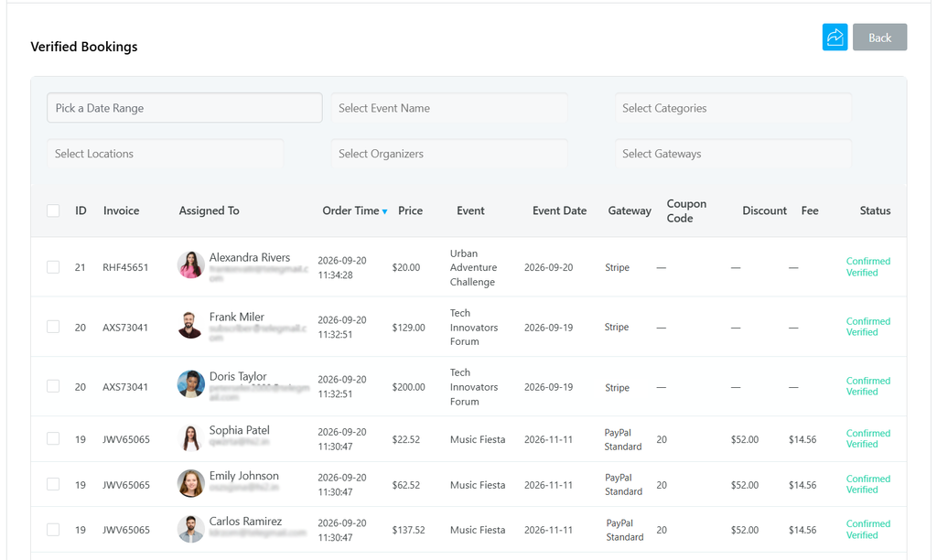Check the box for Alexandra Rivers booking

[x=53, y=266]
